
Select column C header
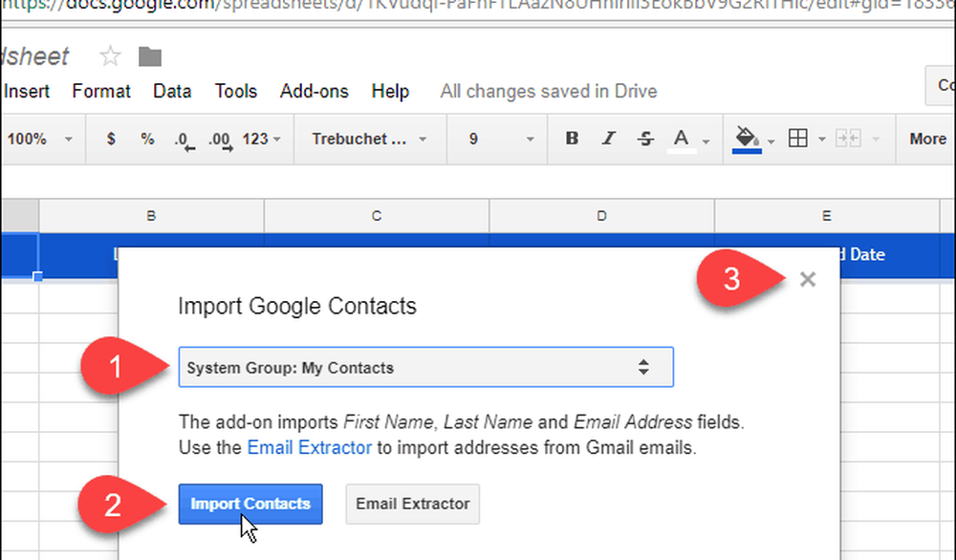377,216
